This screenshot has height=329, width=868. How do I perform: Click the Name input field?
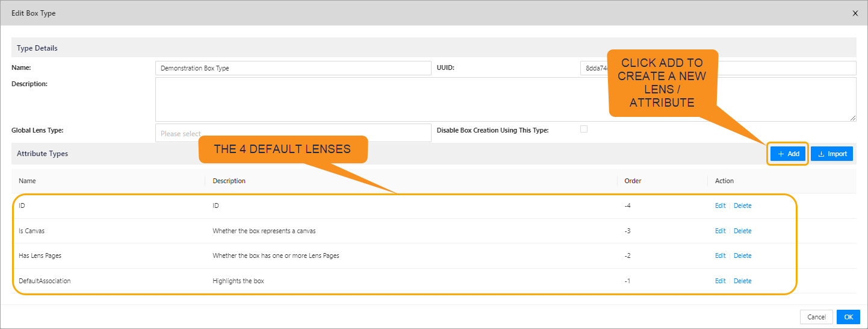(293, 68)
